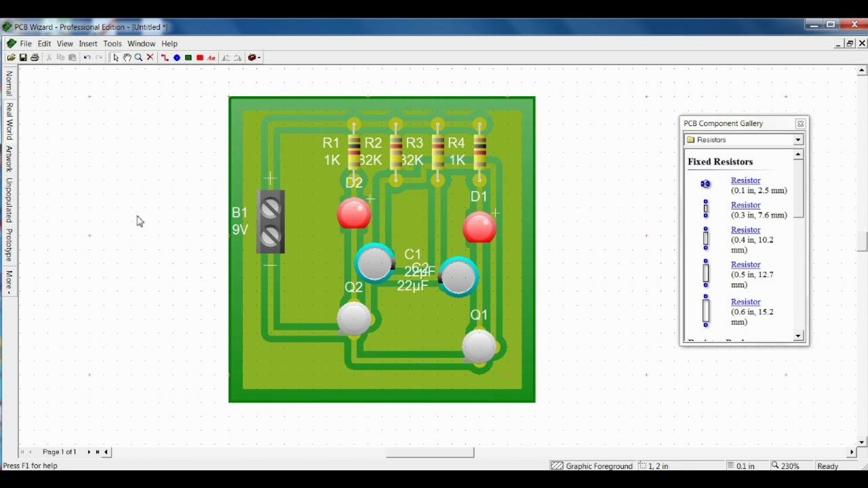Click the PCB Wizard document icon in menu bar
868x488 pixels.
[x=12, y=43]
